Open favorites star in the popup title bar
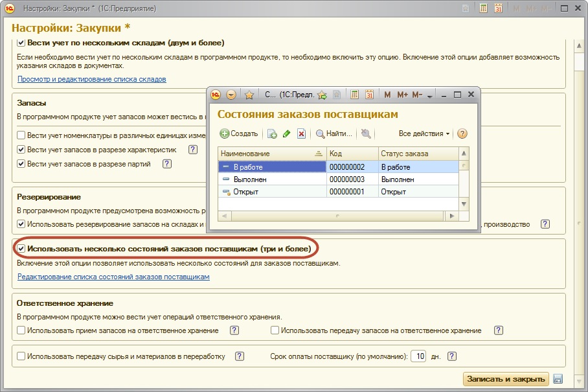Image resolution: width=588 pixels, height=392 pixels. point(249,95)
